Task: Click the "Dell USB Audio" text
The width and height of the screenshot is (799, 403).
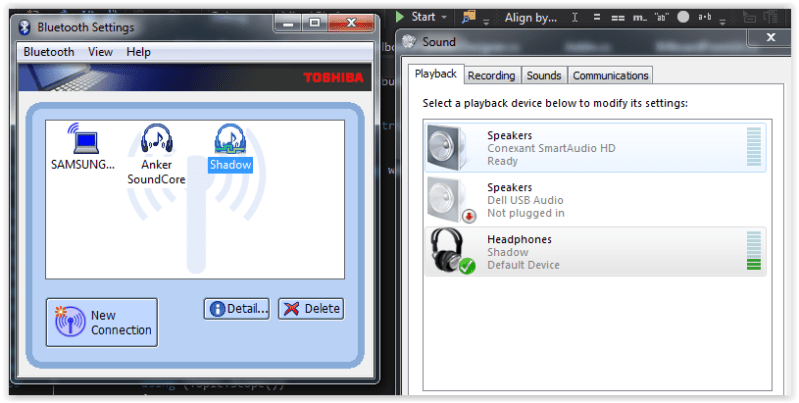Action: tap(525, 200)
